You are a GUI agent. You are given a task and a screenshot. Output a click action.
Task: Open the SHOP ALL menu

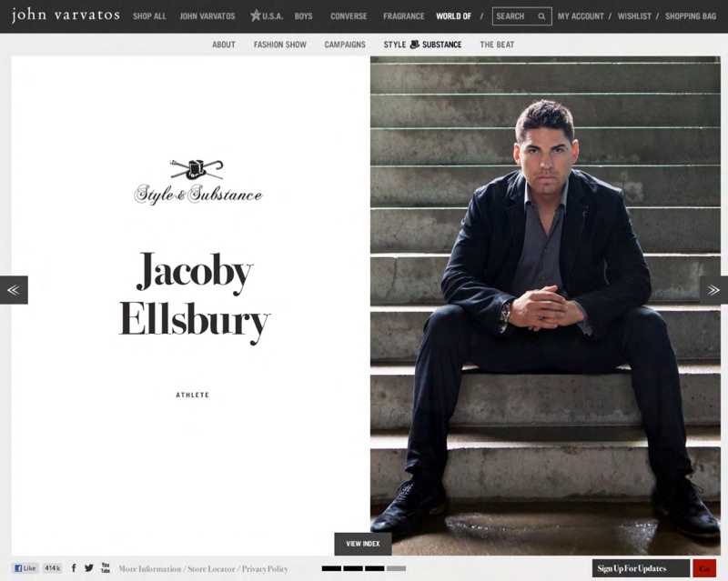(149, 16)
